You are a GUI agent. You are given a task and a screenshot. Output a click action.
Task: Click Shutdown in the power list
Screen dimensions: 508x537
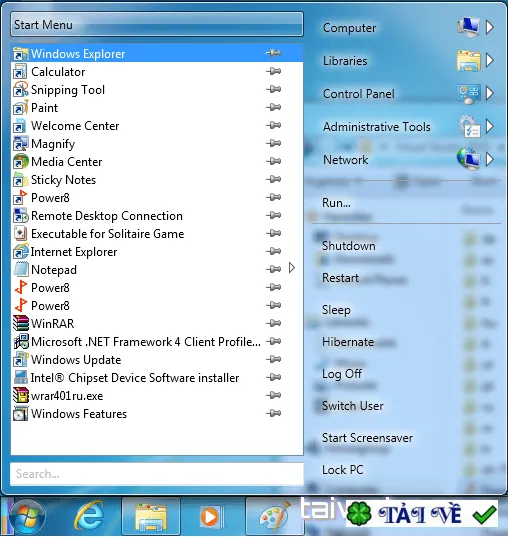coord(349,246)
